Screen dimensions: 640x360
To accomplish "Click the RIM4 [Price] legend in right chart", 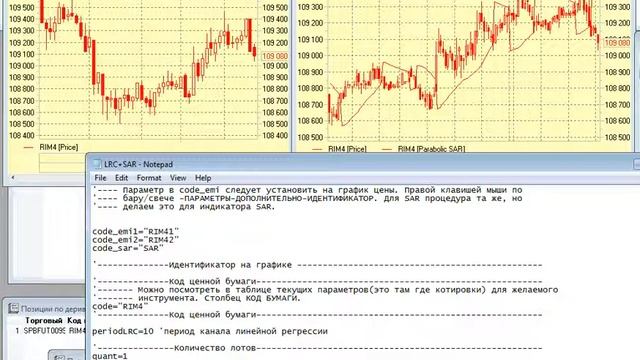I will coord(347,149).
